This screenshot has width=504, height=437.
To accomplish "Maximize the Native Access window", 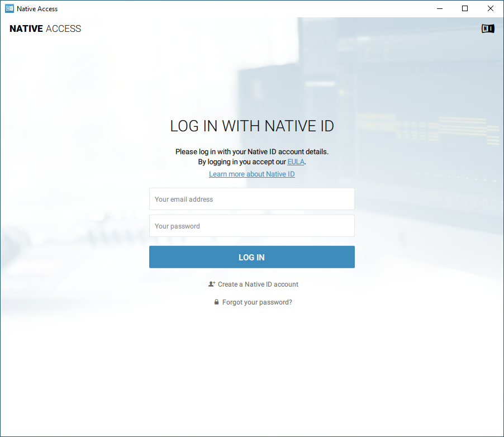I will pyautogui.click(x=465, y=9).
